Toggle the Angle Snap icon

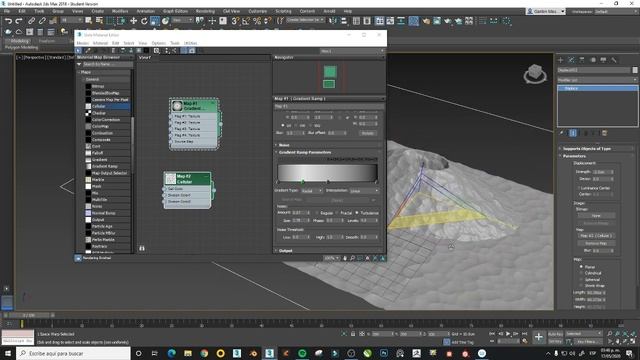246,21
